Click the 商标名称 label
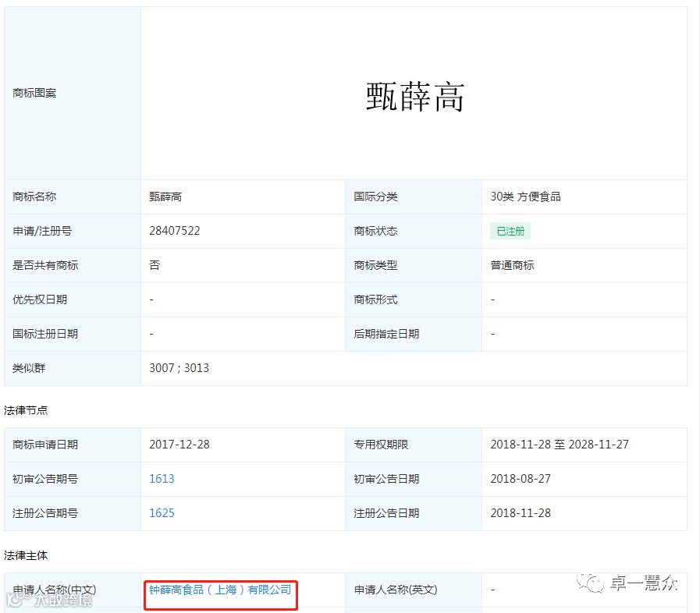700x613 pixels. tap(34, 197)
